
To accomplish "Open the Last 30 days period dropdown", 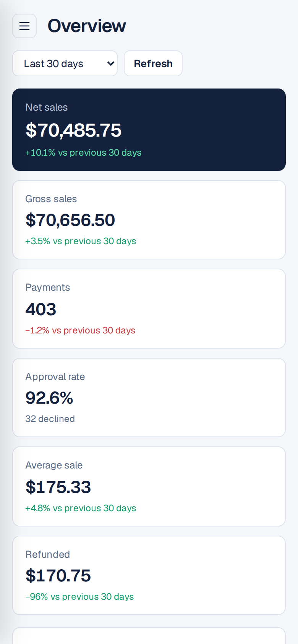I will (65, 63).
